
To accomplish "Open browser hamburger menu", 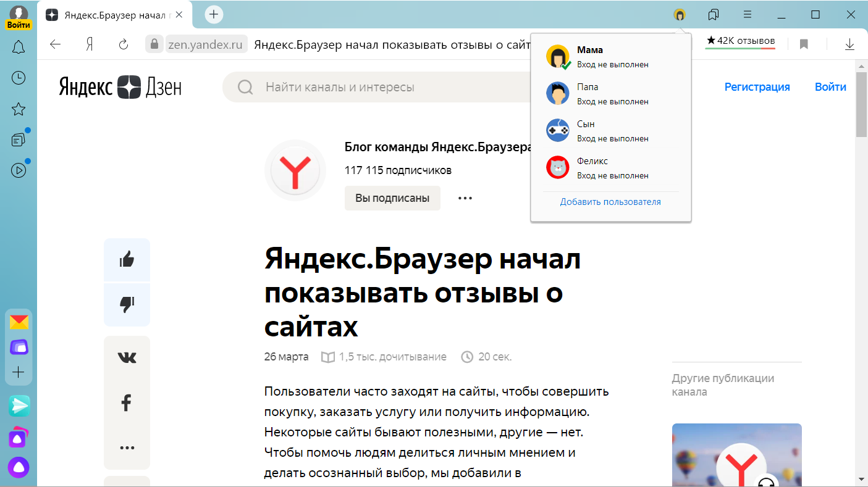I will (x=748, y=14).
